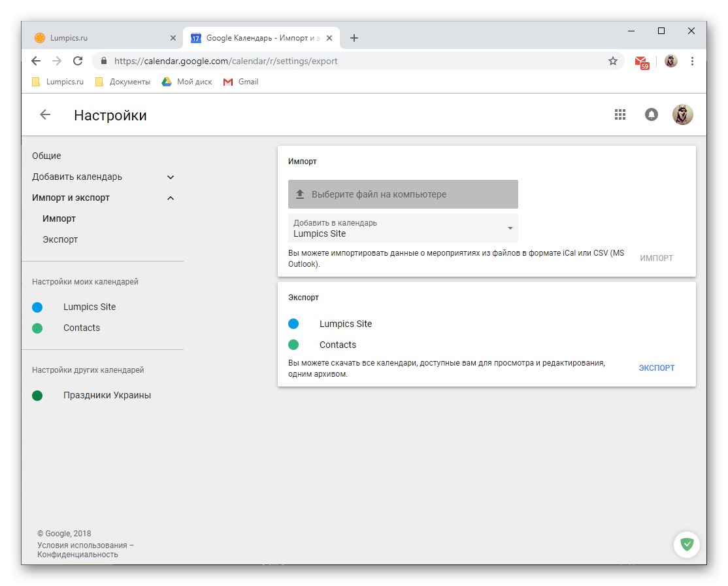Collapse the Импорт и экспорт section
728x586 pixels.
point(170,198)
